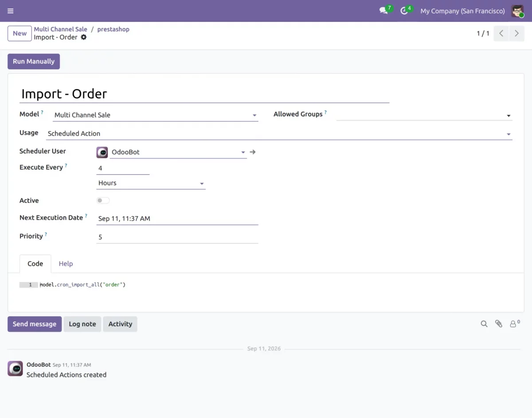The width and height of the screenshot is (532, 418).
Task: Open the Usage Scheduled Action dropdown
Action: point(280,133)
